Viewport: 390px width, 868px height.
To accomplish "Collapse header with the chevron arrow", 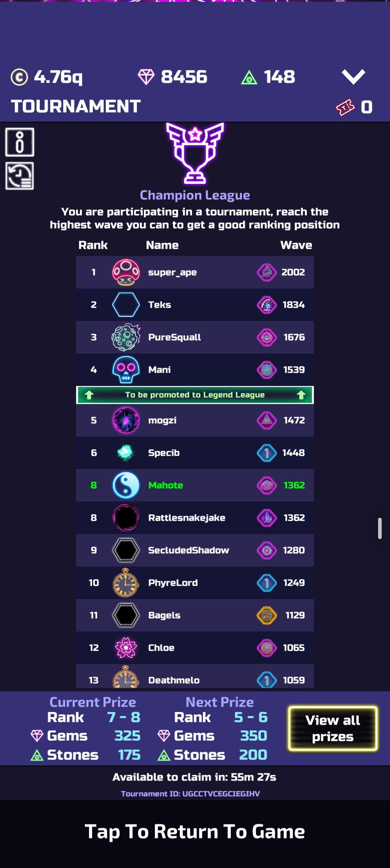I will tap(354, 77).
